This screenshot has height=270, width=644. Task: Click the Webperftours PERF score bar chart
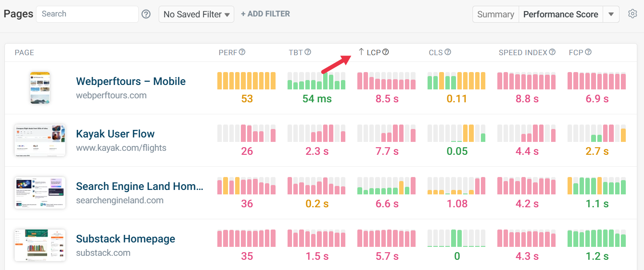click(246, 81)
